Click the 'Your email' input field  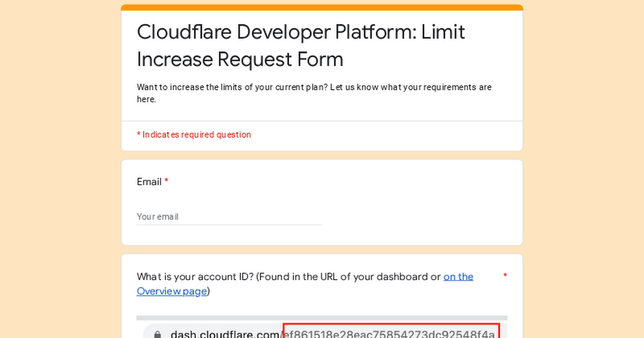(x=229, y=217)
